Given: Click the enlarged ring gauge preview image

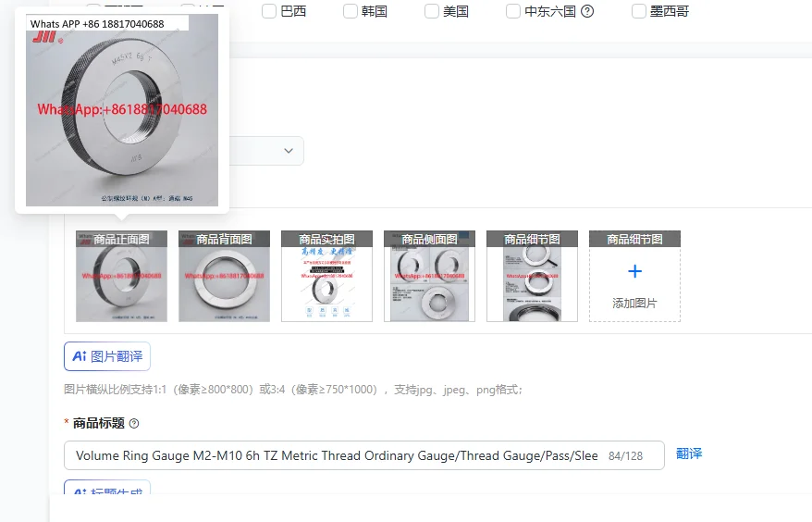Looking at the screenshot, I should pos(122,110).
